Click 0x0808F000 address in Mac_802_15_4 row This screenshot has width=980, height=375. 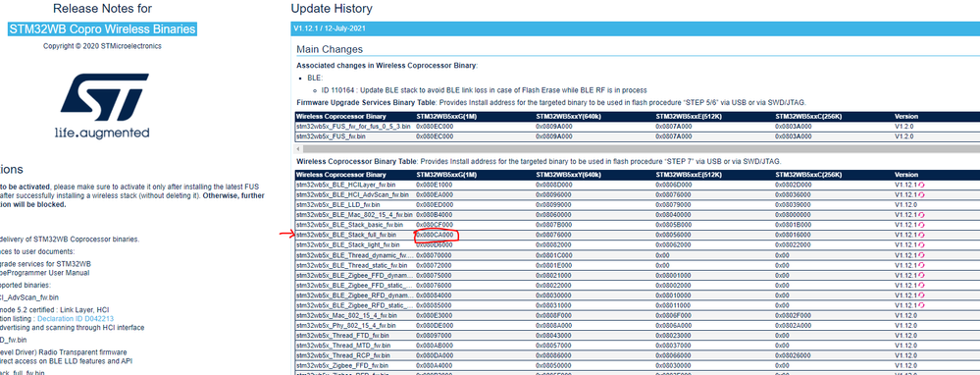pyautogui.click(x=554, y=316)
